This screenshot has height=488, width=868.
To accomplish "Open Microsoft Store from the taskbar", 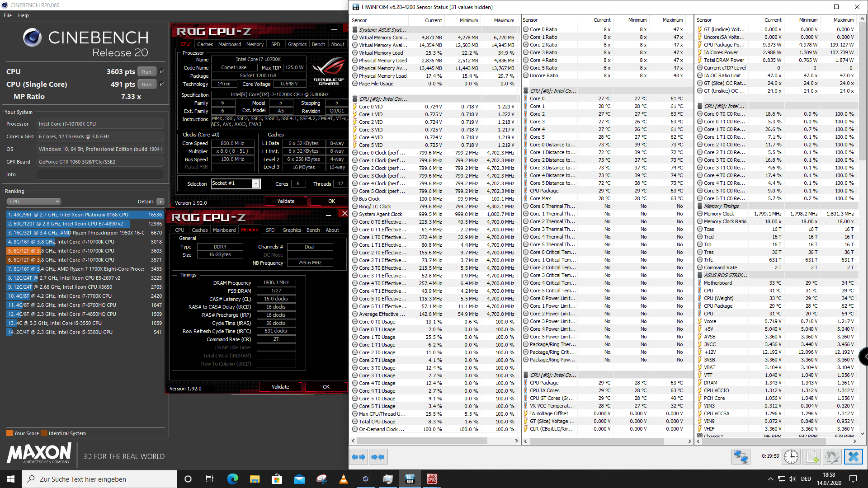I will 277,479.
